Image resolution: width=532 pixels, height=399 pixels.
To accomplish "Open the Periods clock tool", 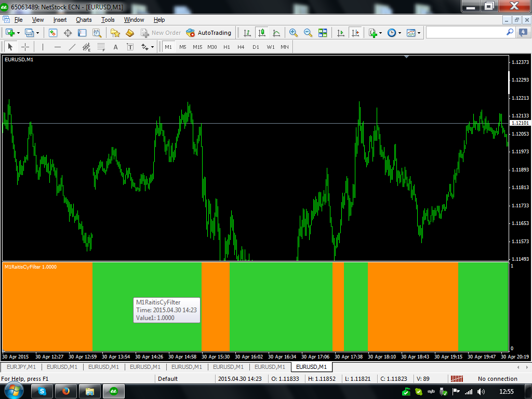I will pos(392,33).
